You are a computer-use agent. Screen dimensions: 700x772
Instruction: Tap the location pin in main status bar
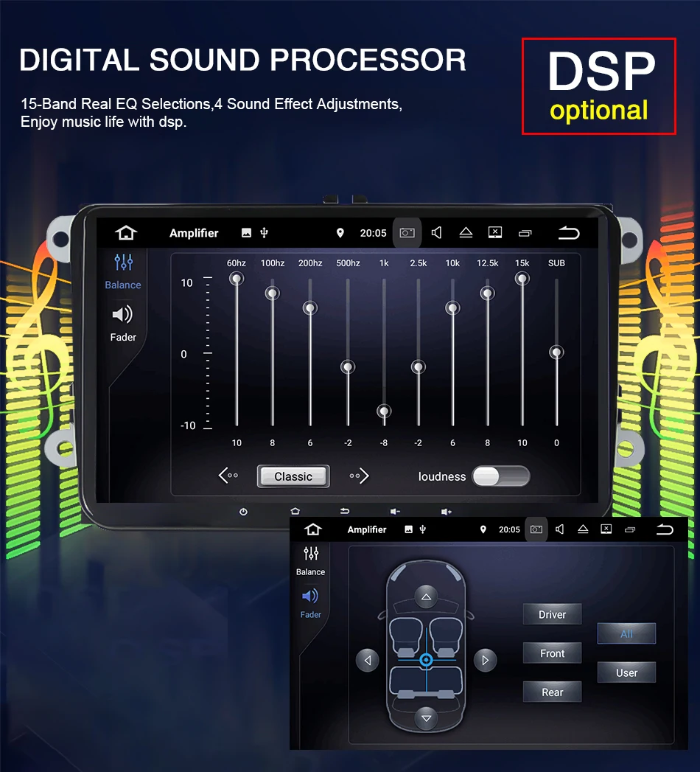pyautogui.click(x=340, y=233)
